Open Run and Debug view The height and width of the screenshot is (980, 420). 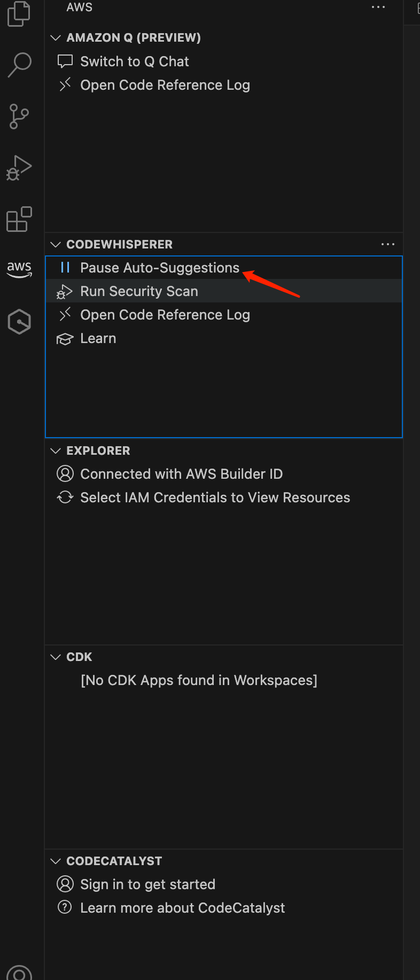pyautogui.click(x=19, y=168)
